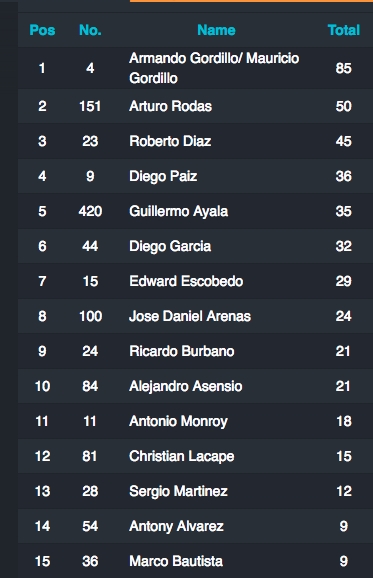Select Diego Garcia row
Viewport: 373px width, 578px height.
point(195,246)
